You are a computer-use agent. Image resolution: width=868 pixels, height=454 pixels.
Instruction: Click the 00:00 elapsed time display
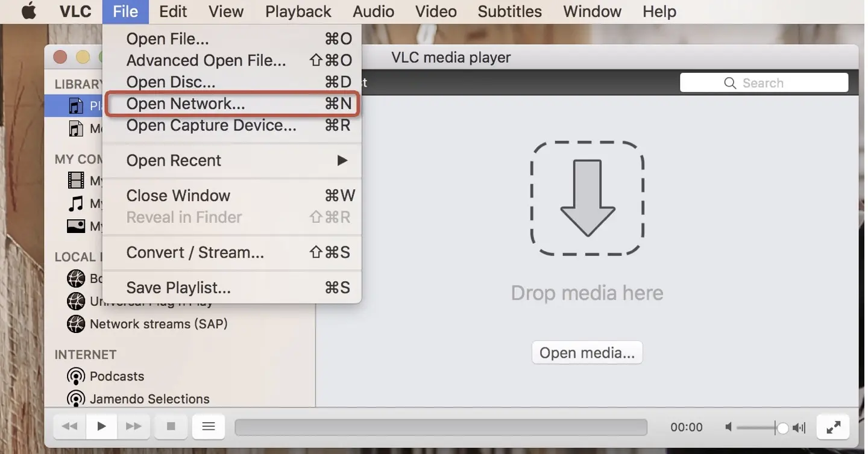687,428
